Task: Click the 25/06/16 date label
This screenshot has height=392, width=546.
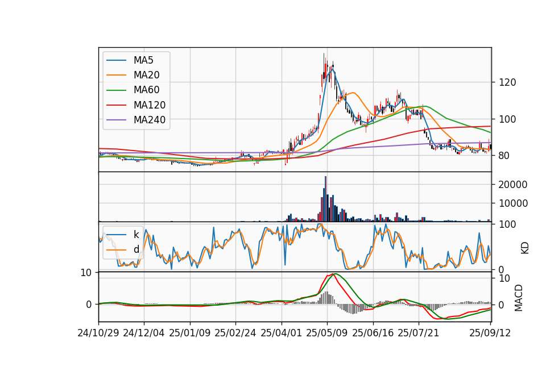Action: (373, 333)
